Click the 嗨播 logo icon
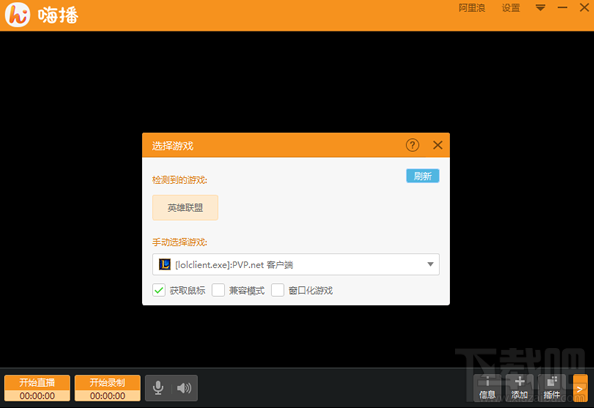 17,14
